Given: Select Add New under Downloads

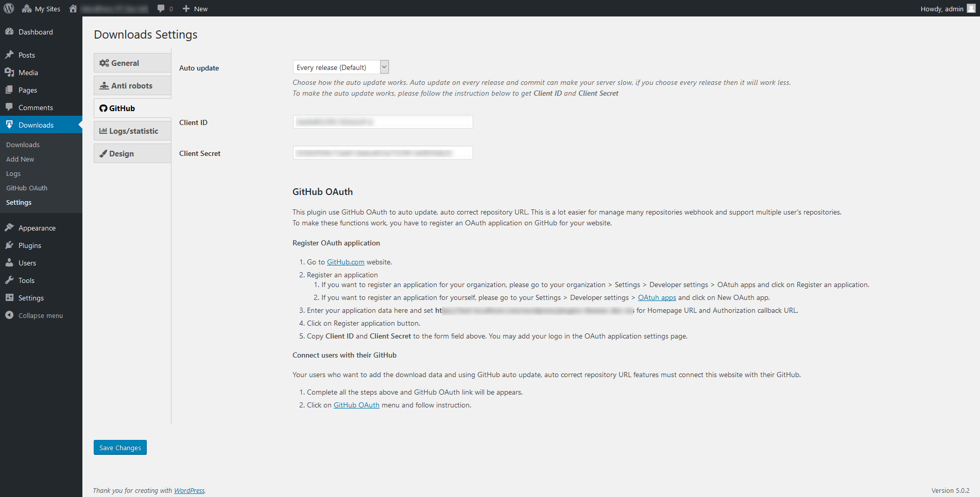Looking at the screenshot, I should pyautogui.click(x=20, y=159).
